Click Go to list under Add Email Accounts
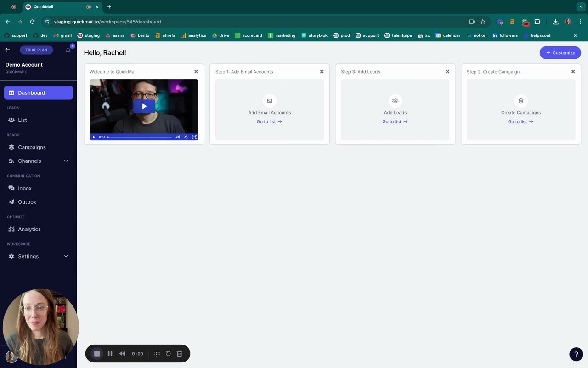The width and height of the screenshot is (588, 368). [x=269, y=122]
